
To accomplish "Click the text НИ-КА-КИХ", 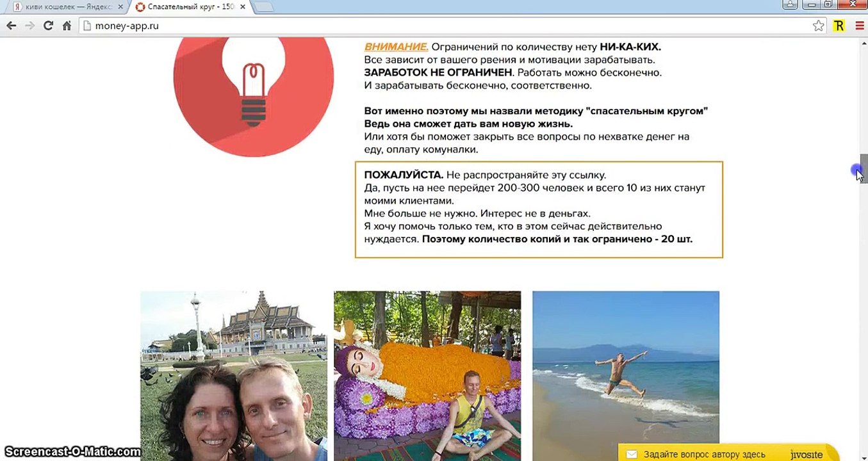I will [630, 47].
